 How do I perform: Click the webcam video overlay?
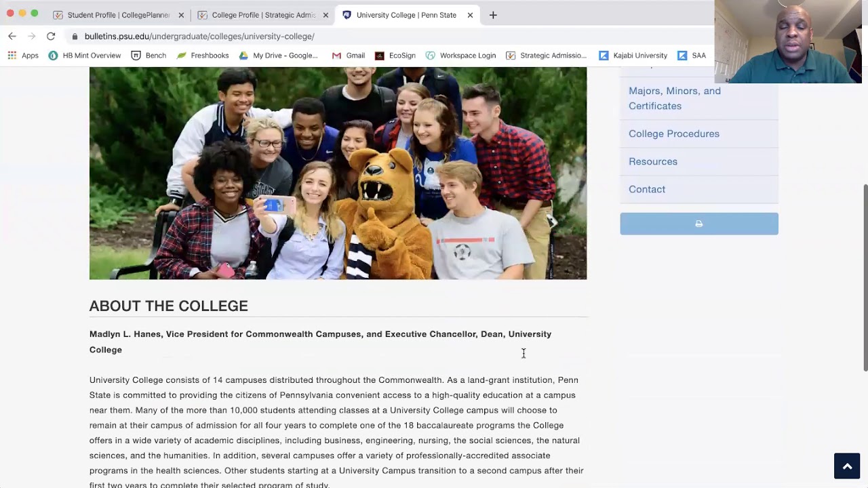point(787,41)
